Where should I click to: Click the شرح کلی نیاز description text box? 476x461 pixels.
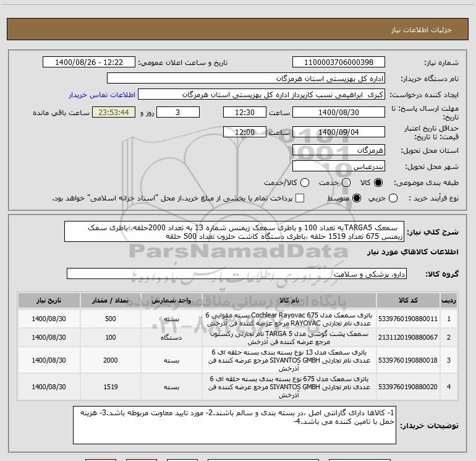click(x=234, y=231)
